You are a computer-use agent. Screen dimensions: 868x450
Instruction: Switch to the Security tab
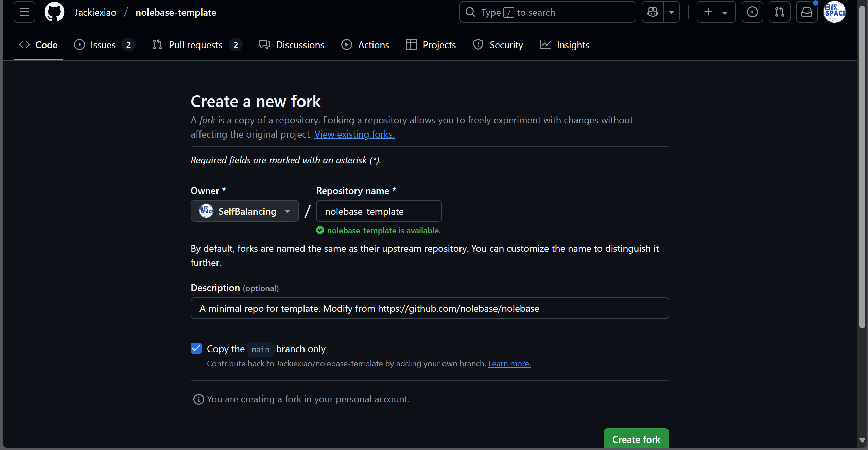[x=498, y=45]
